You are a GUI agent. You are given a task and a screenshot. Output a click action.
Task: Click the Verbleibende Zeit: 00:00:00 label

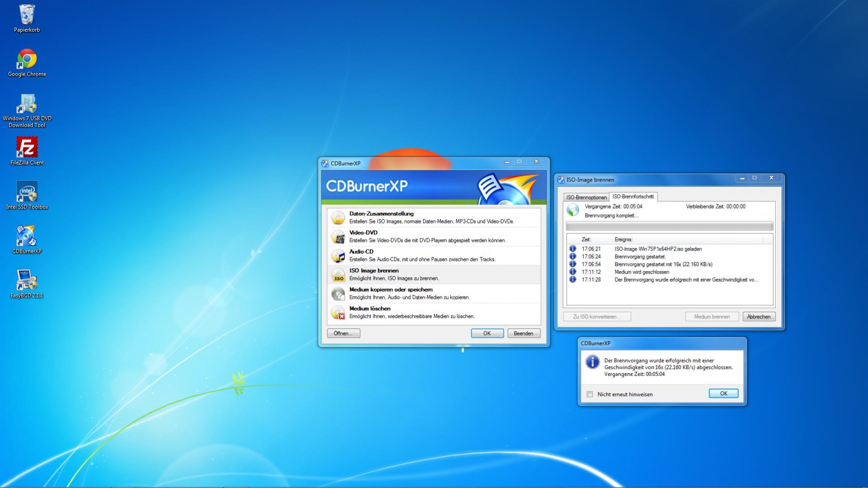[x=715, y=206]
